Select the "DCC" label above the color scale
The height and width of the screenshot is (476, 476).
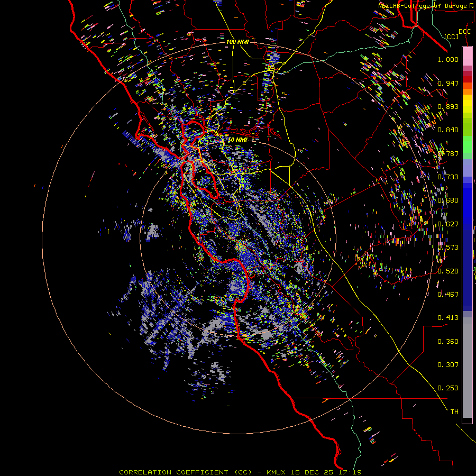tap(465, 32)
